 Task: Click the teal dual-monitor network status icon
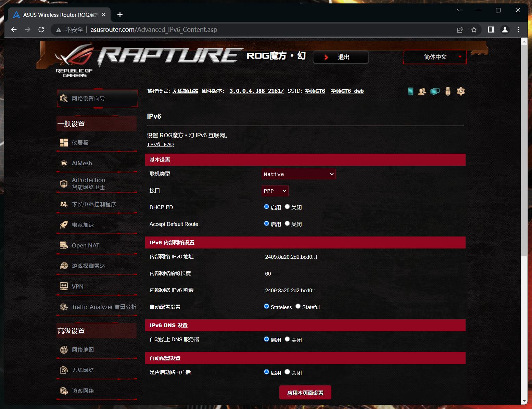click(x=435, y=91)
